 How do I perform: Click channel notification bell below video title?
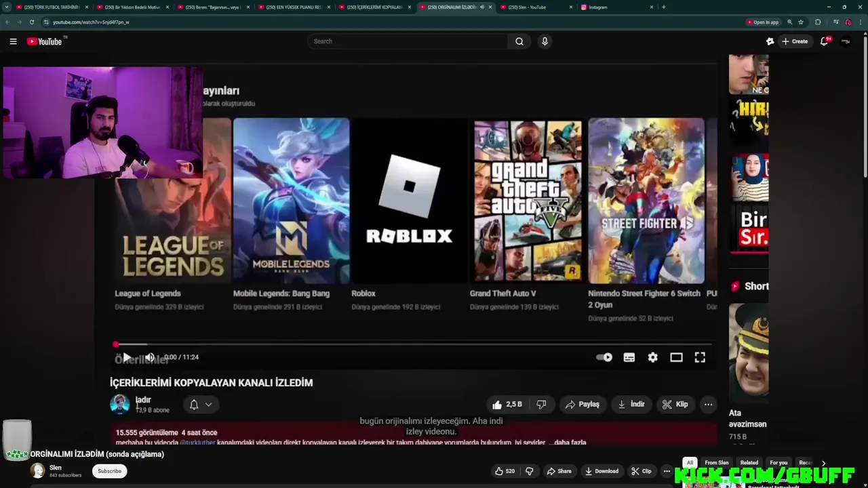(194, 405)
